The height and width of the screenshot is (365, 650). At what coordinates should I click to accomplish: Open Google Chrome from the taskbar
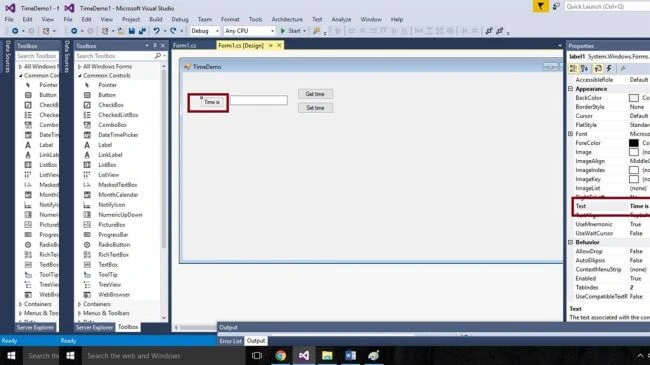[x=281, y=355]
